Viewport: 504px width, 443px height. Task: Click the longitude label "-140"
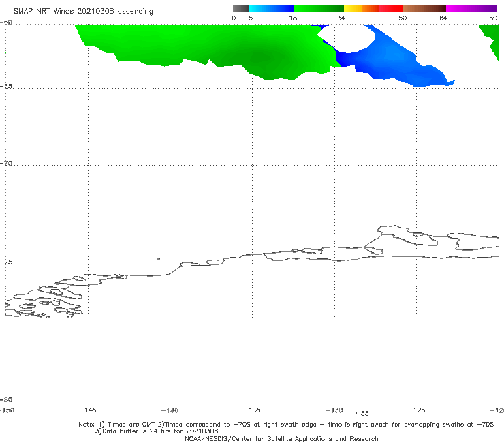pyautogui.click(x=170, y=410)
